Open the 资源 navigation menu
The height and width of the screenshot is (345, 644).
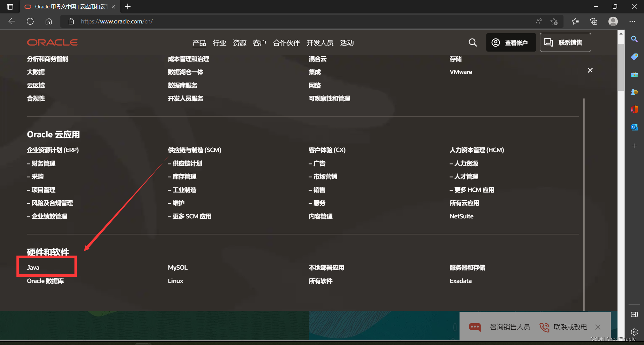click(x=239, y=43)
